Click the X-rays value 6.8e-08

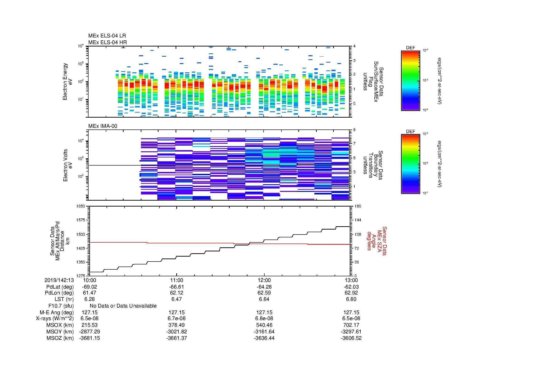point(264,318)
